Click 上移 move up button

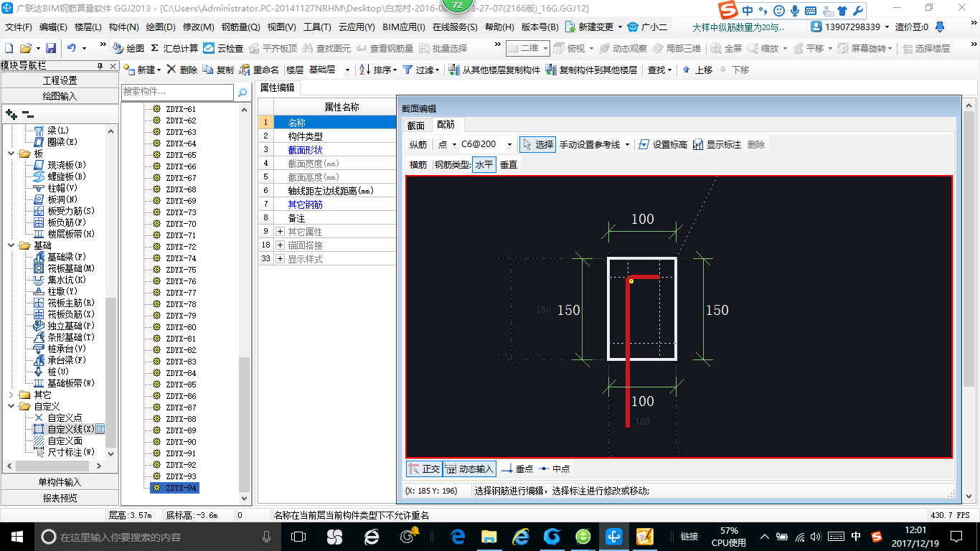(697, 70)
